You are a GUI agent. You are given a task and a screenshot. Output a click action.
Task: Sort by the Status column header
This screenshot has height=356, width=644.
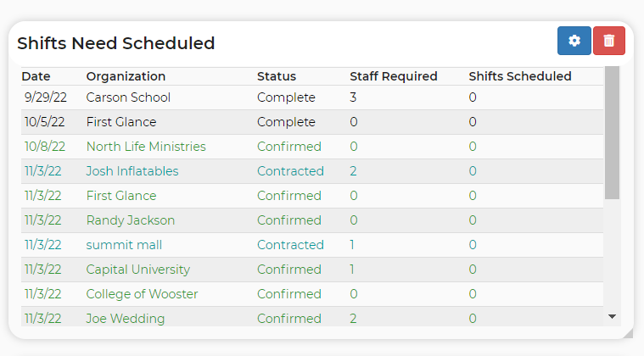(277, 76)
